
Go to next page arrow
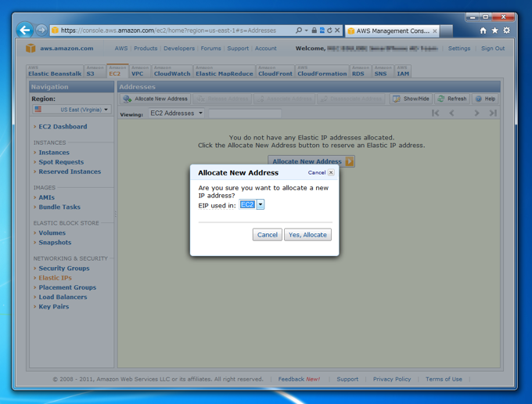coord(476,113)
